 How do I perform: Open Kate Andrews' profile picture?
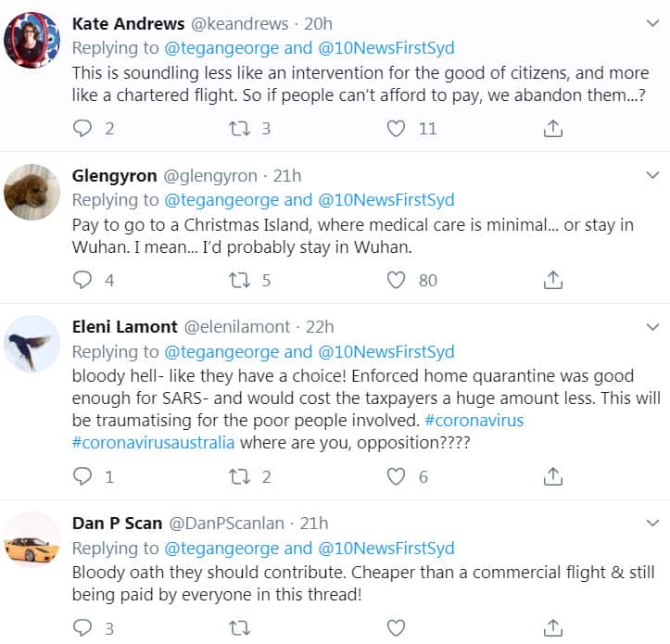click(x=32, y=40)
